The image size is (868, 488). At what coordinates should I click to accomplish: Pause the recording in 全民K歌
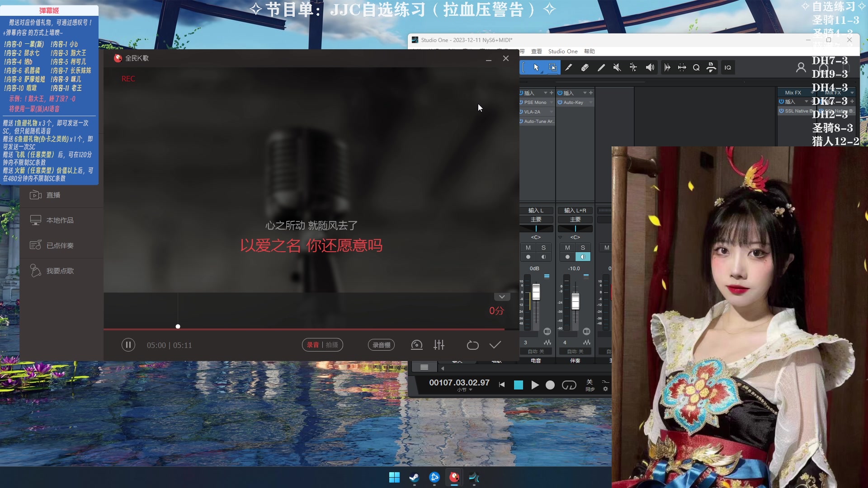pos(128,345)
